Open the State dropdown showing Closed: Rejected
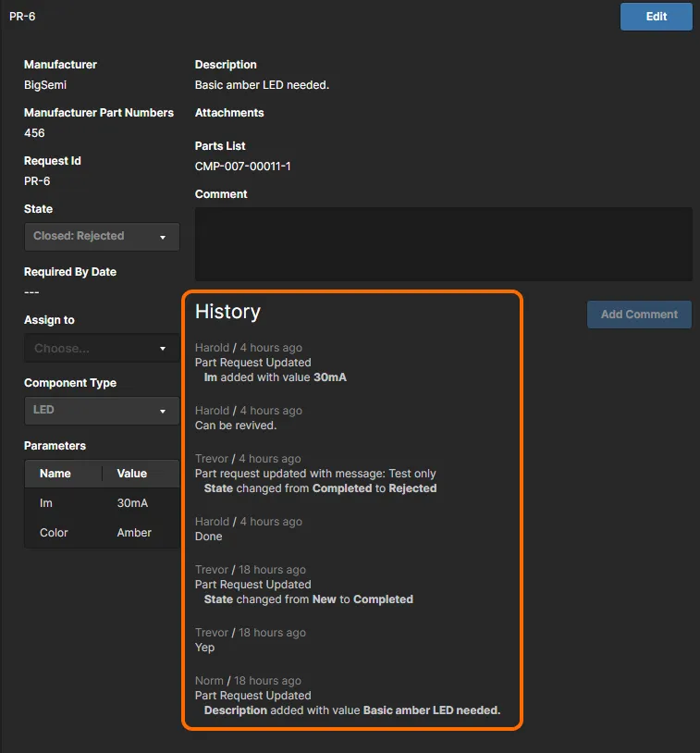This screenshot has width=700, height=753. point(102,237)
